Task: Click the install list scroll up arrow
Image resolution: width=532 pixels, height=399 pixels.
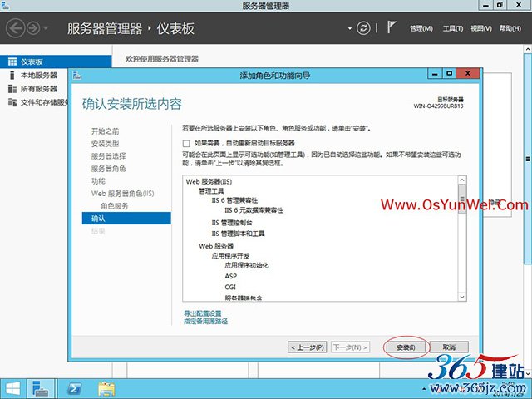Action: pyautogui.click(x=462, y=180)
